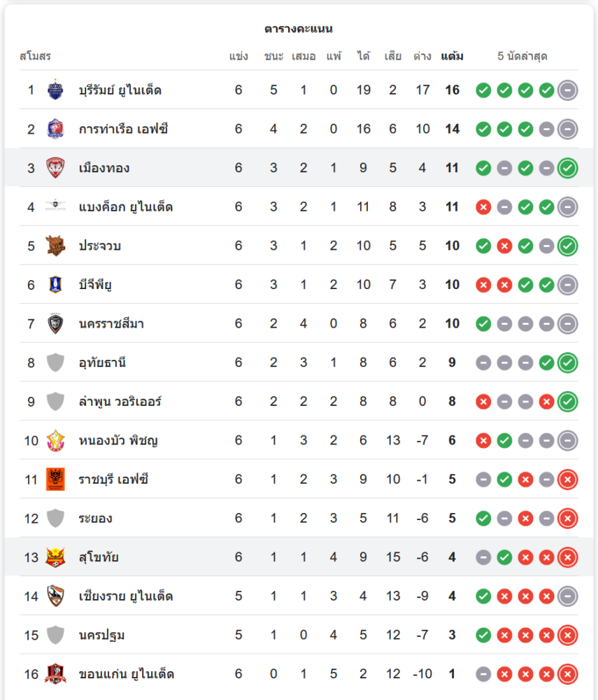
Task: Open แบงค็อก ยูไนเต็ด team link
Action: (126, 207)
